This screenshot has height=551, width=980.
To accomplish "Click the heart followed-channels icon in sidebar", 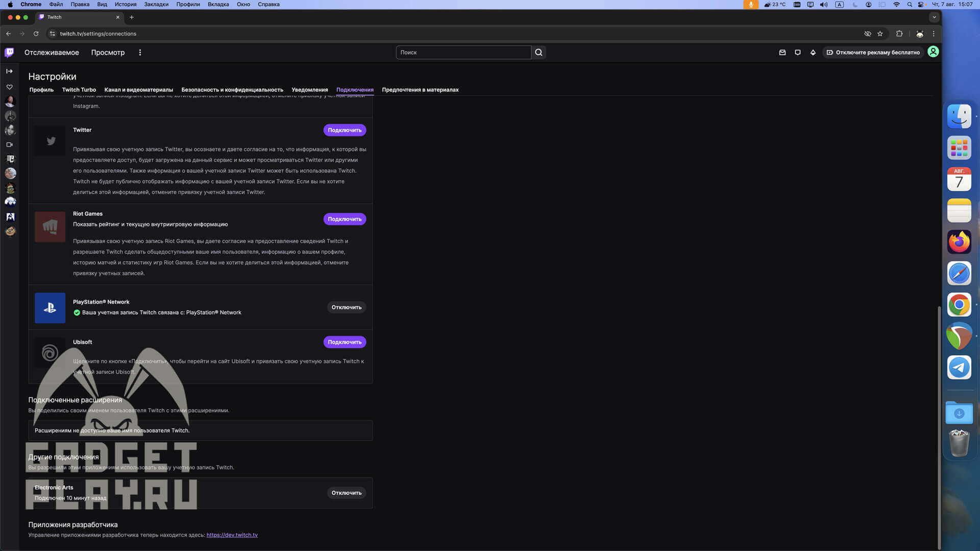I will pyautogui.click(x=9, y=87).
